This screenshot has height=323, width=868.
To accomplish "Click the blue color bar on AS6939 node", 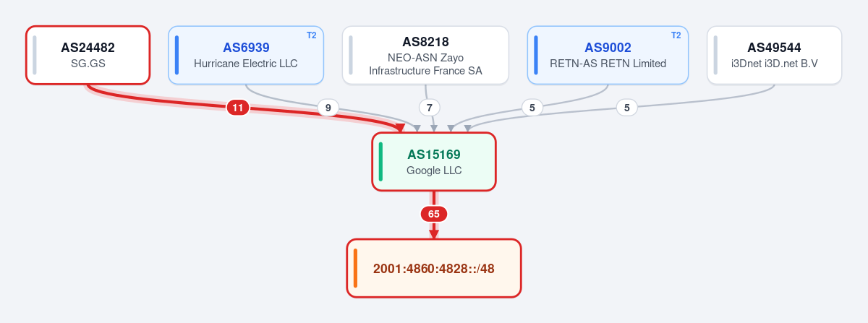I will pyautogui.click(x=177, y=55).
